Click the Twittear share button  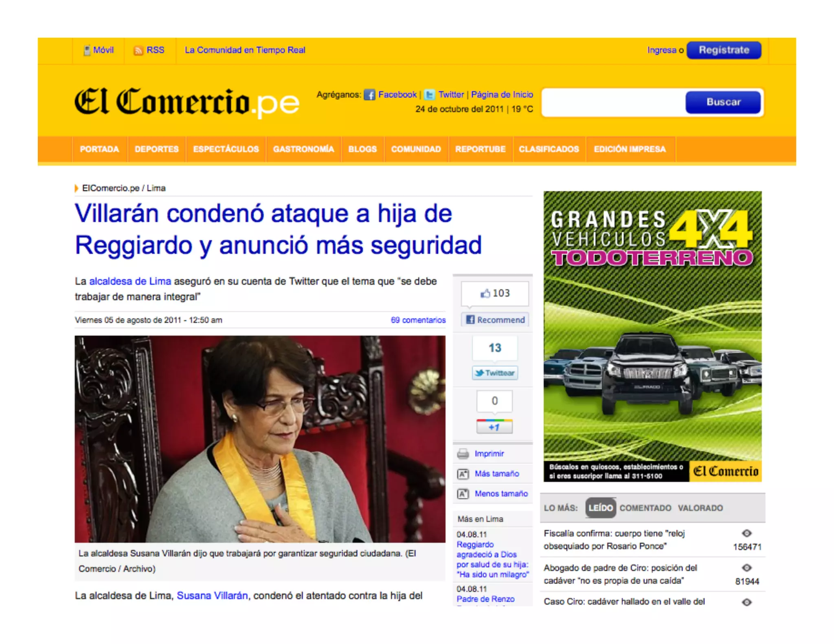(x=495, y=373)
